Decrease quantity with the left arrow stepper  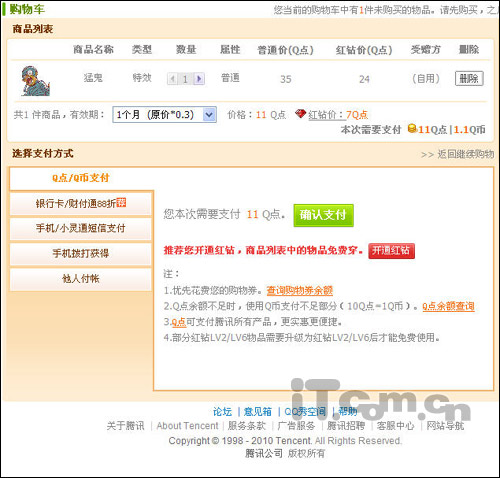tap(172, 79)
